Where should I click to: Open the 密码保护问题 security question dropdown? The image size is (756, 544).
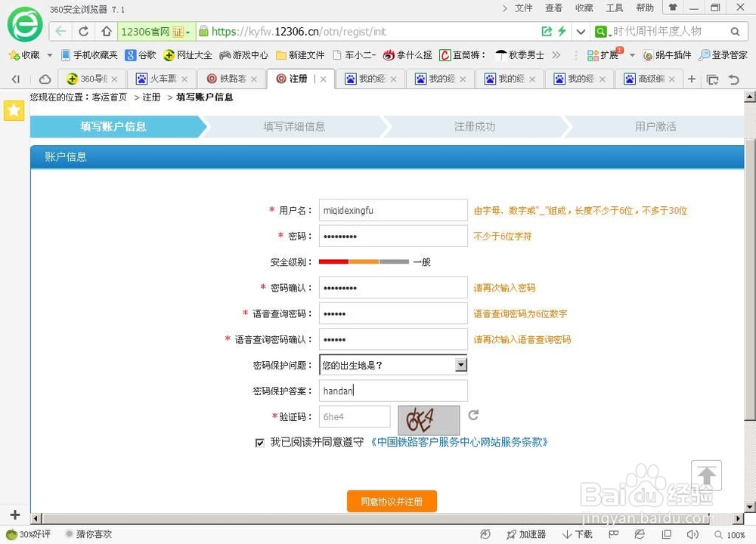click(460, 365)
